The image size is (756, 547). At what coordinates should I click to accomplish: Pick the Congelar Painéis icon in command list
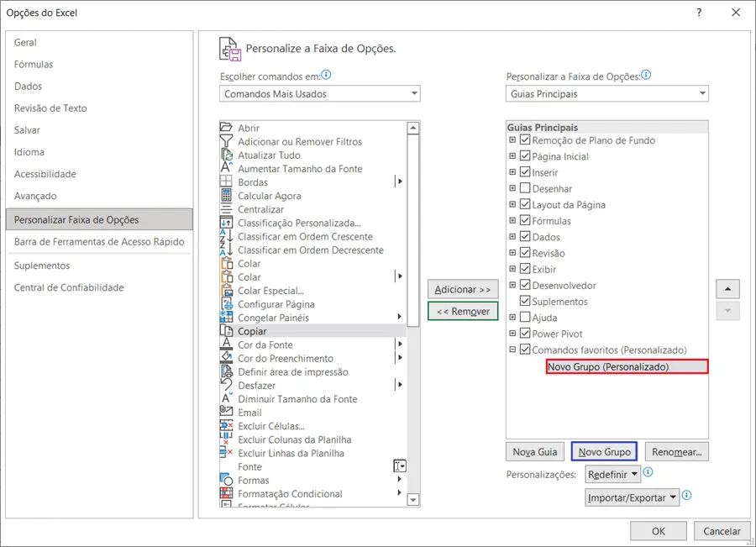[x=226, y=317]
